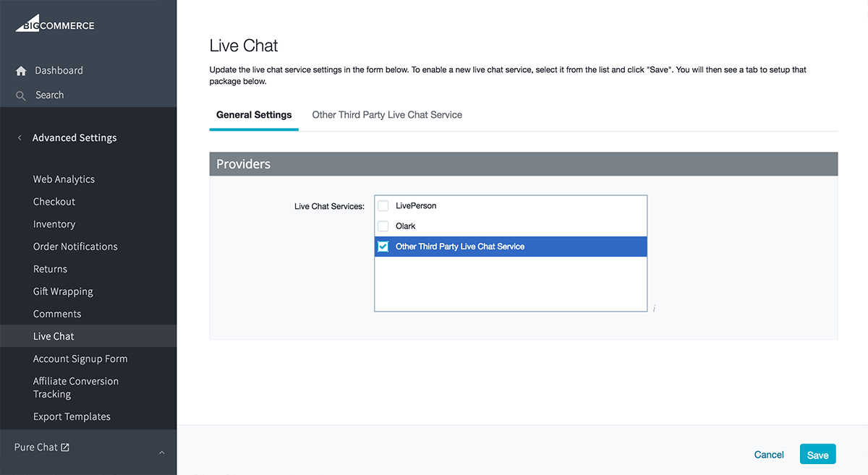Screen dimensions: 868x475
Task: Switch to General Settings tab
Action: point(254,115)
